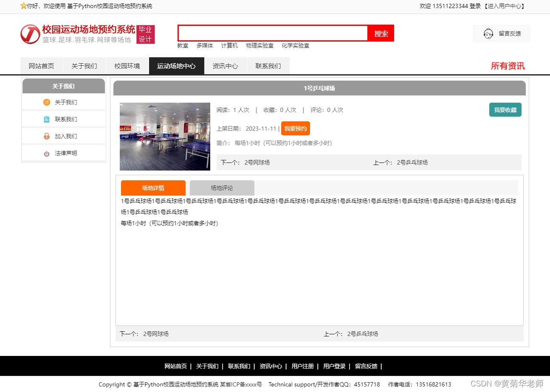Click the red site logo icon
The height and width of the screenshot is (392, 550).
(30, 34)
